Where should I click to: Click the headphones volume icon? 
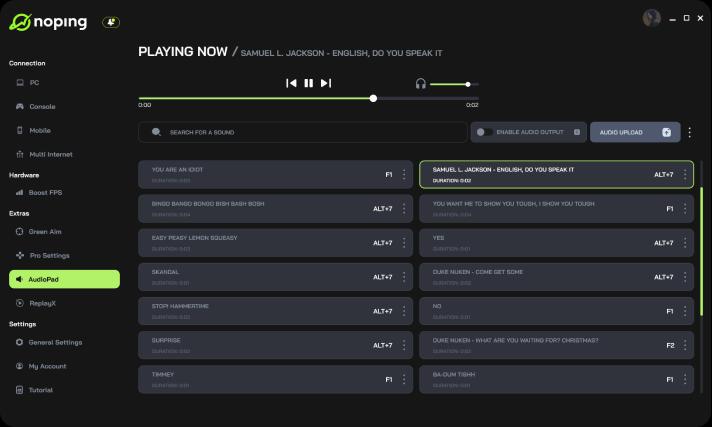point(420,84)
